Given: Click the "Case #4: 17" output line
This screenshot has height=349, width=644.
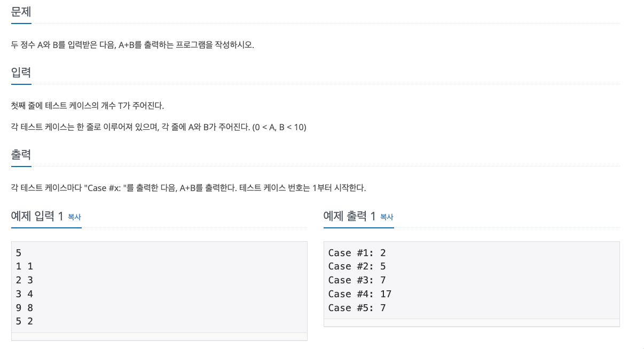Looking at the screenshot, I should click(360, 294).
